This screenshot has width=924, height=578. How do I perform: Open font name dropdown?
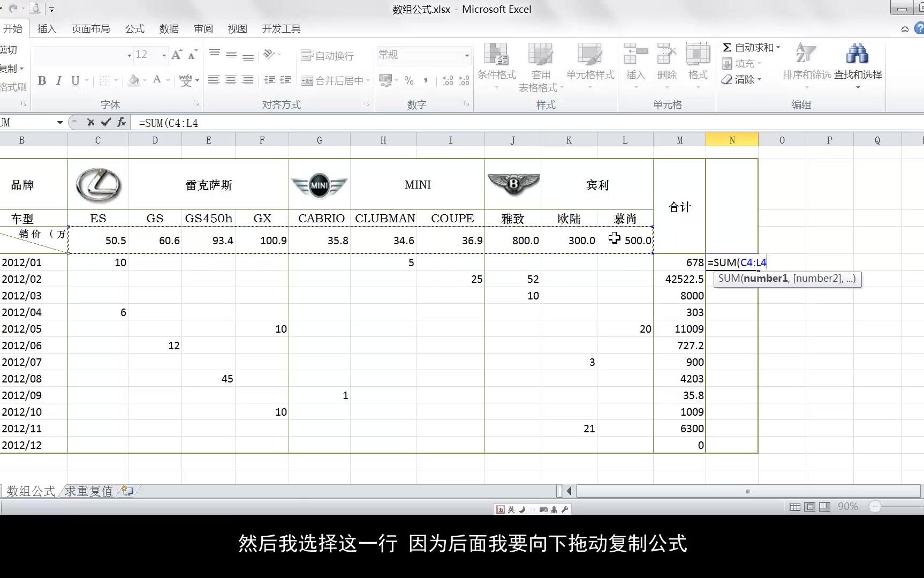[129, 55]
